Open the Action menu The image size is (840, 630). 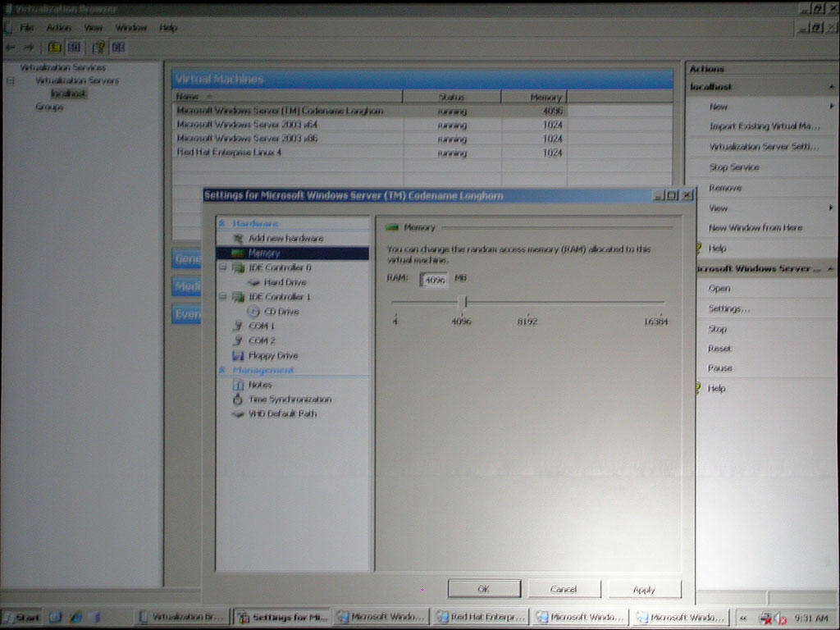coord(58,28)
